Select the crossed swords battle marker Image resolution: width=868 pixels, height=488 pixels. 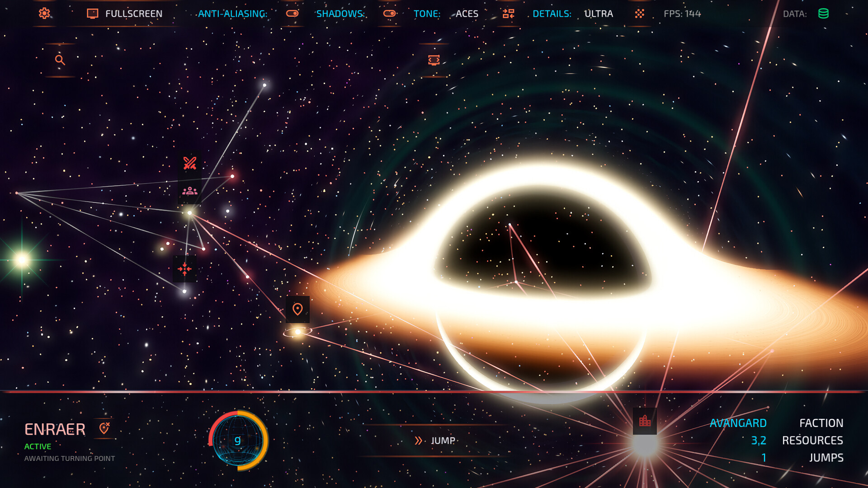[x=190, y=163]
